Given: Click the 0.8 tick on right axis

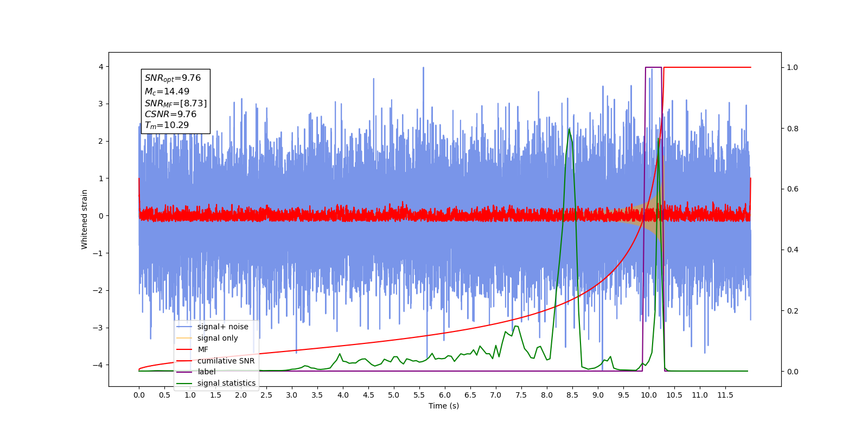Looking at the screenshot, I should [793, 129].
